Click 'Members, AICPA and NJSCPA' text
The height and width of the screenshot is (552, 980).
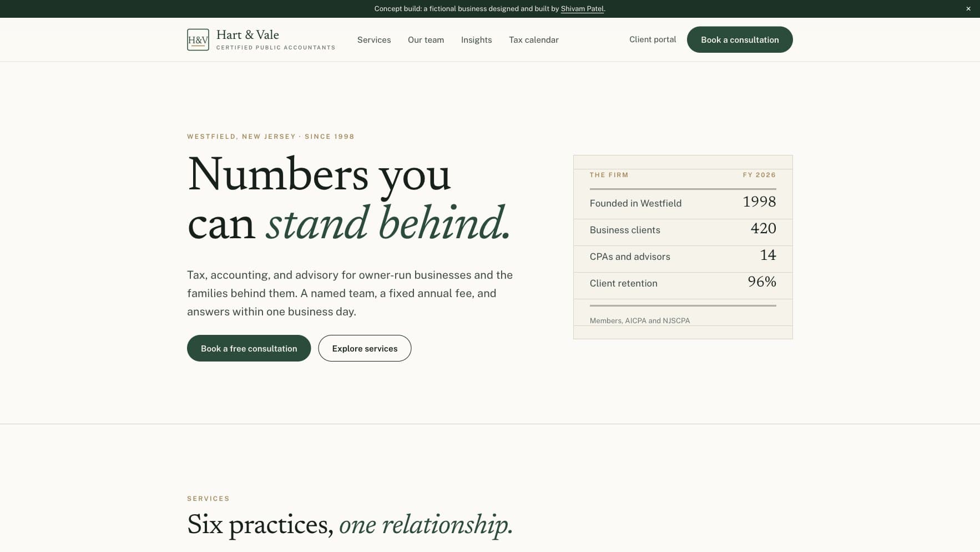640,320
